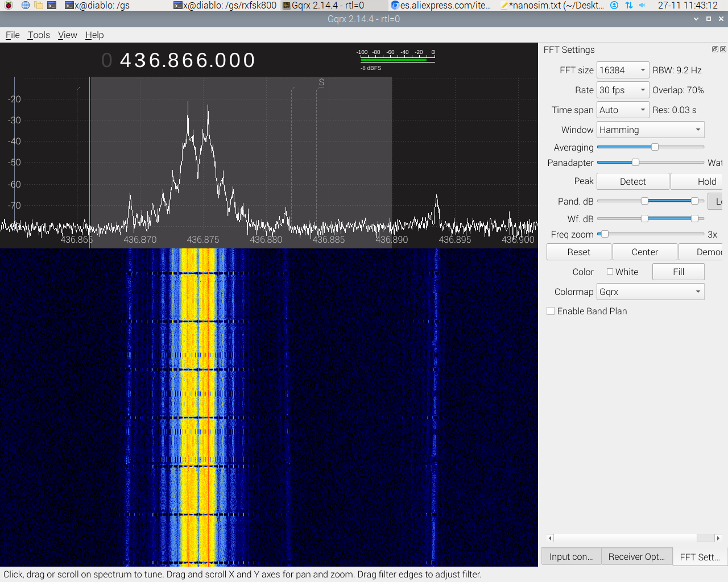This screenshot has height=582, width=728.
Task: Click the Averaging slider handle
Action: (655, 147)
